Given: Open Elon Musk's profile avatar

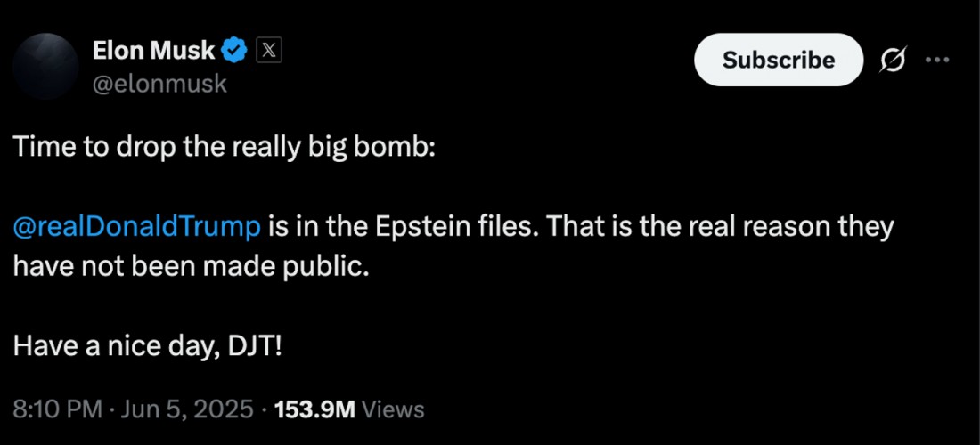Looking at the screenshot, I should [45, 66].
